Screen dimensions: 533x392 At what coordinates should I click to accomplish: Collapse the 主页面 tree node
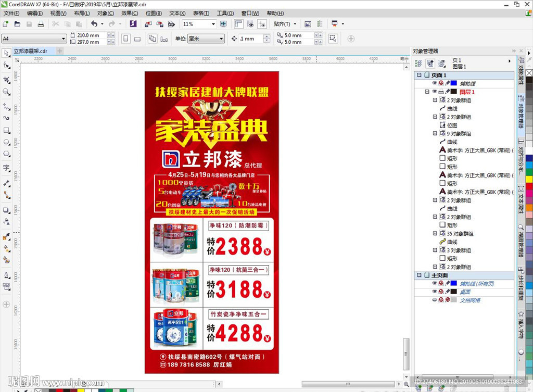pyautogui.click(x=419, y=275)
